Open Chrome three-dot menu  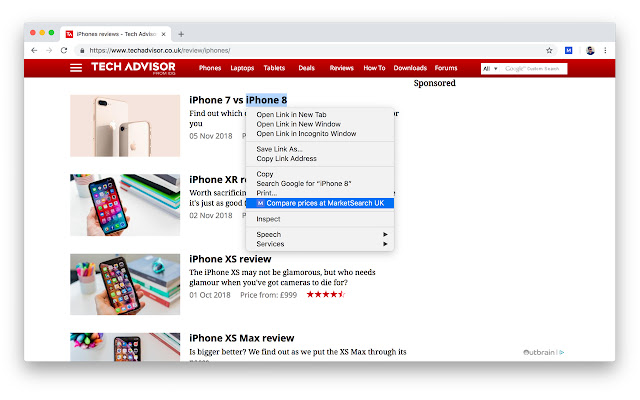(605, 50)
